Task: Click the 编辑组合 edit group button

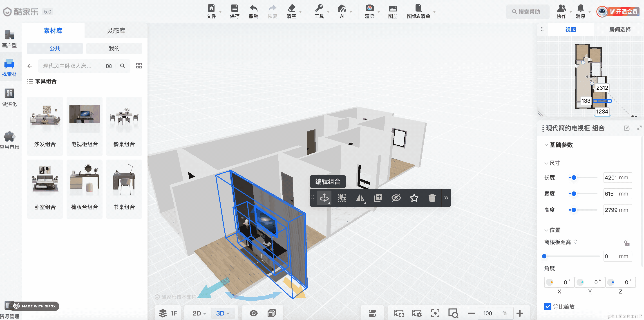Action: [328, 182]
